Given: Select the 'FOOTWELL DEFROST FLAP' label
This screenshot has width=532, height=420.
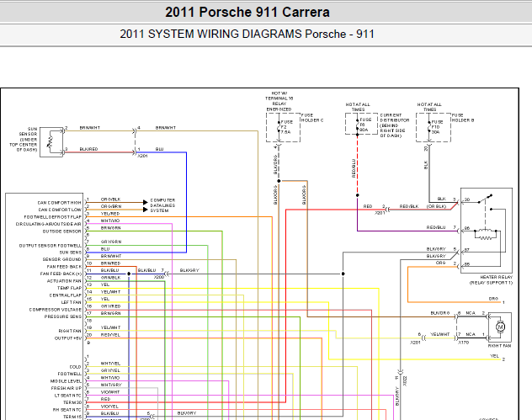Looking at the screenshot, I should click(53, 217).
